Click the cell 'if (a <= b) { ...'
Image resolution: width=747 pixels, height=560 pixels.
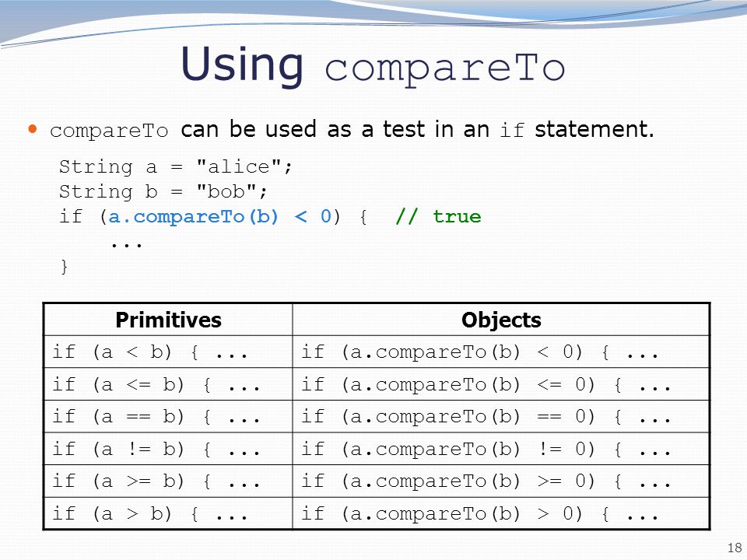(x=168, y=384)
